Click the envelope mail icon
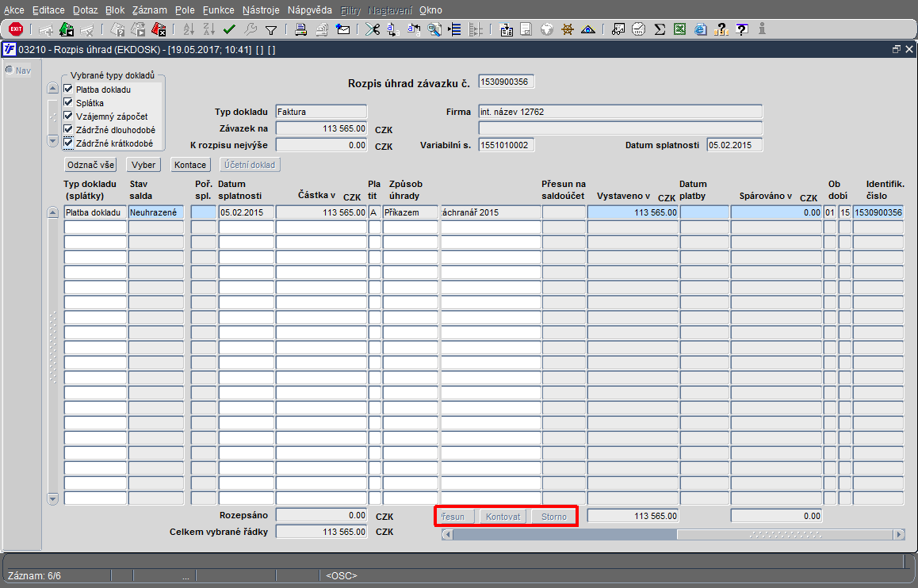The width and height of the screenshot is (918, 588). point(342,29)
